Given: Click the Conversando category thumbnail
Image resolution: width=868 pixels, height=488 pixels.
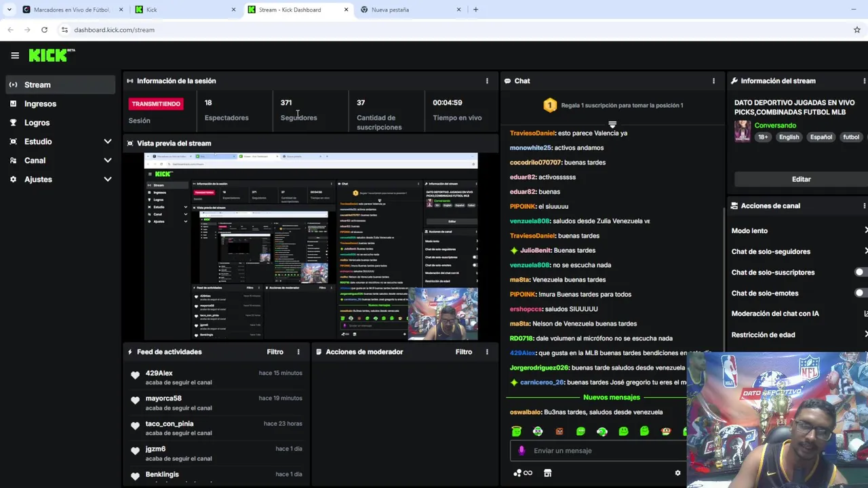Looking at the screenshot, I should [x=743, y=131].
